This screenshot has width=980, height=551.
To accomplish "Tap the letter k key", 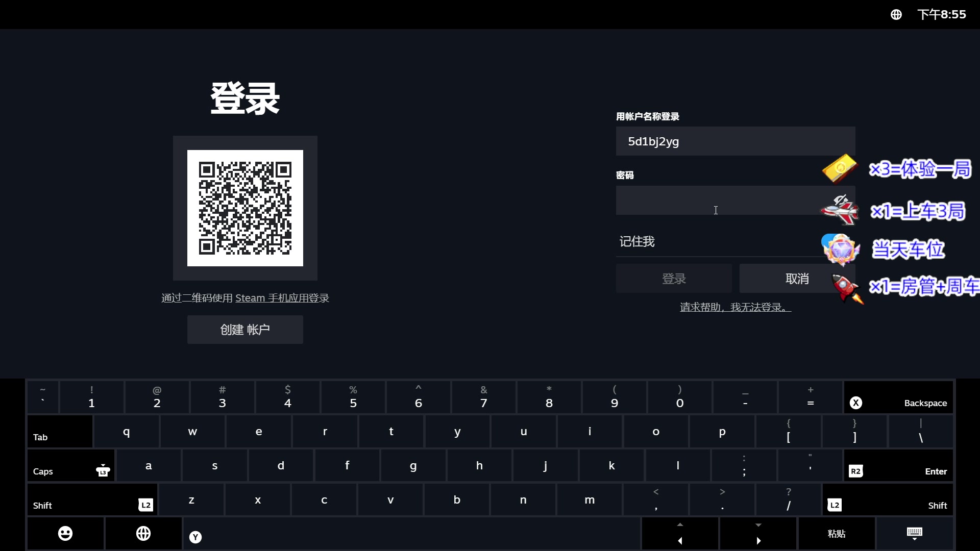I will [612, 465].
